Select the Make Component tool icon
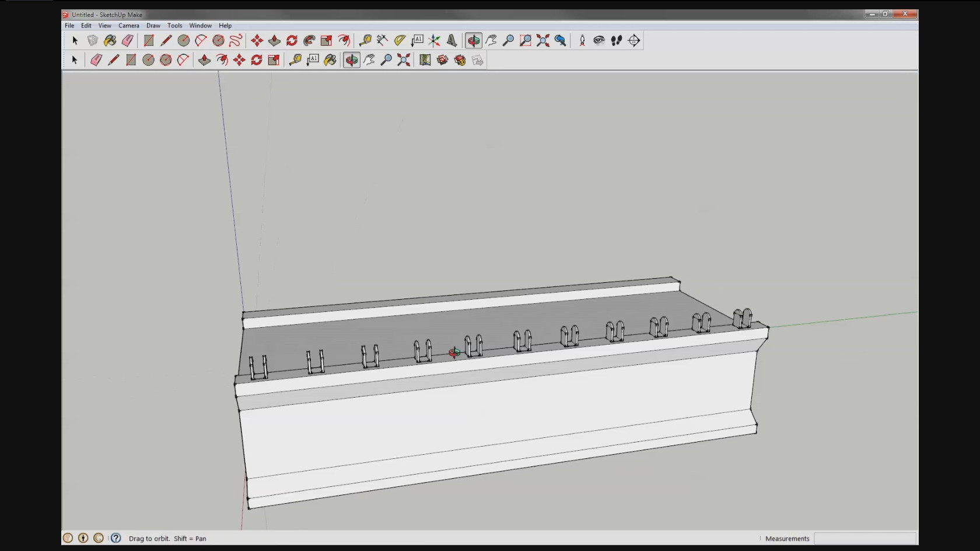 pos(92,40)
